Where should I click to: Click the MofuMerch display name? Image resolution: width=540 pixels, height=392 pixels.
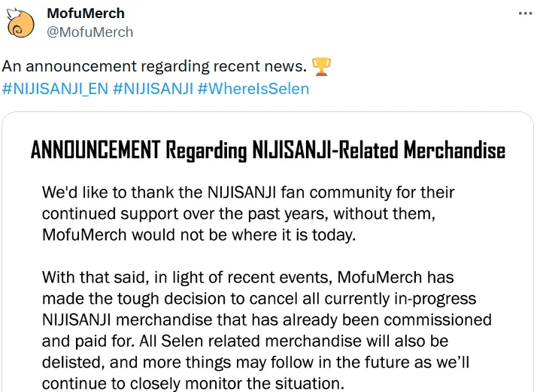pyautogui.click(x=86, y=14)
